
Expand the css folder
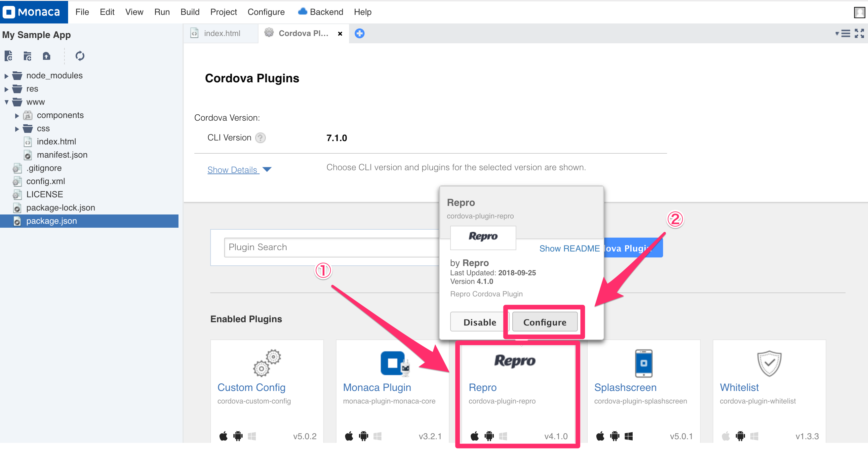(17, 129)
